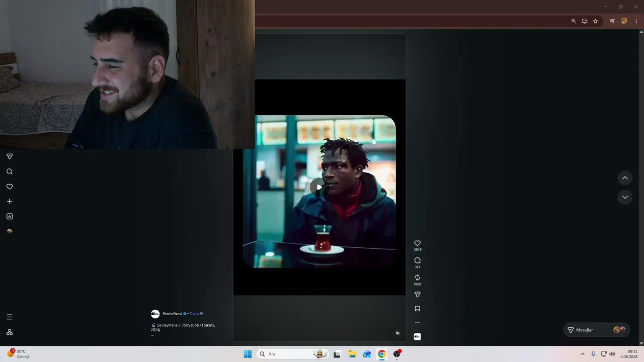Open the OBS taskbar icon with red badge
The width and height of the screenshot is (644, 362).
pos(397,354)
